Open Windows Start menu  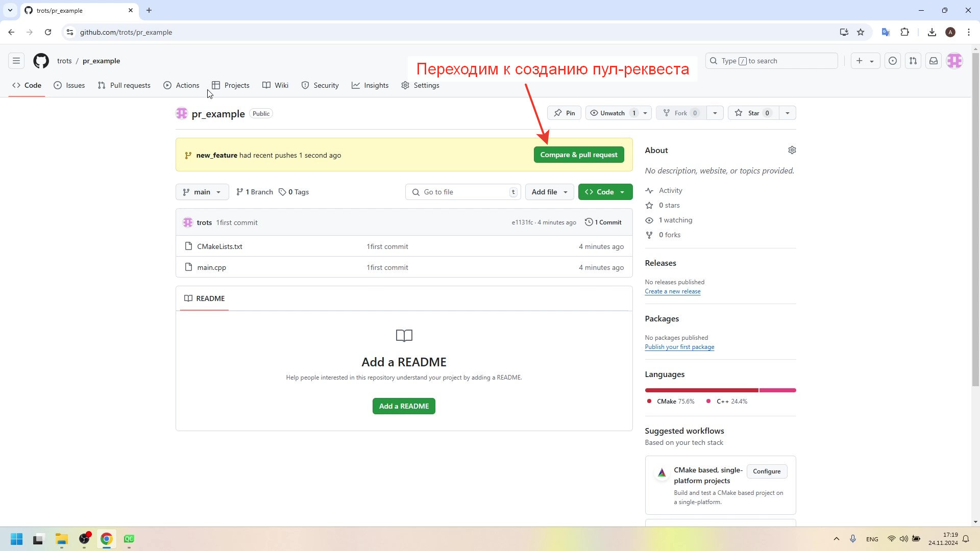tap(16, 539)
